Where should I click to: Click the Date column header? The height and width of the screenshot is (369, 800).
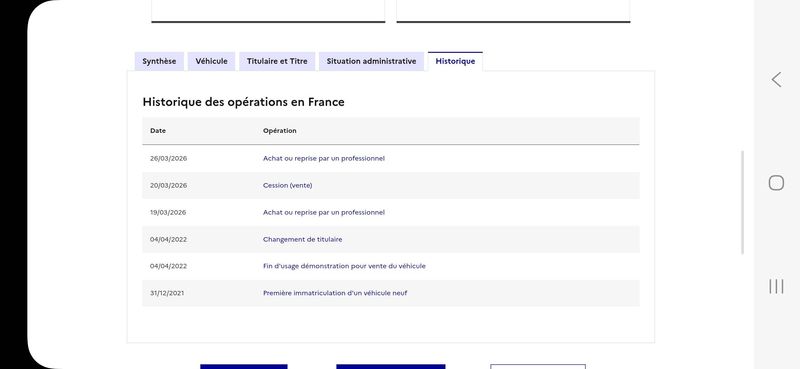tap(158, 131)
